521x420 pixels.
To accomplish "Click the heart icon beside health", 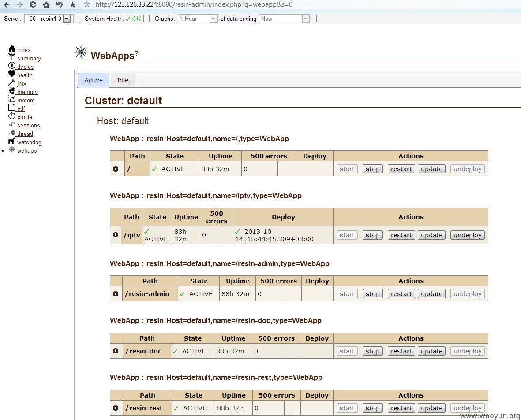I will [x=12, y=74].
